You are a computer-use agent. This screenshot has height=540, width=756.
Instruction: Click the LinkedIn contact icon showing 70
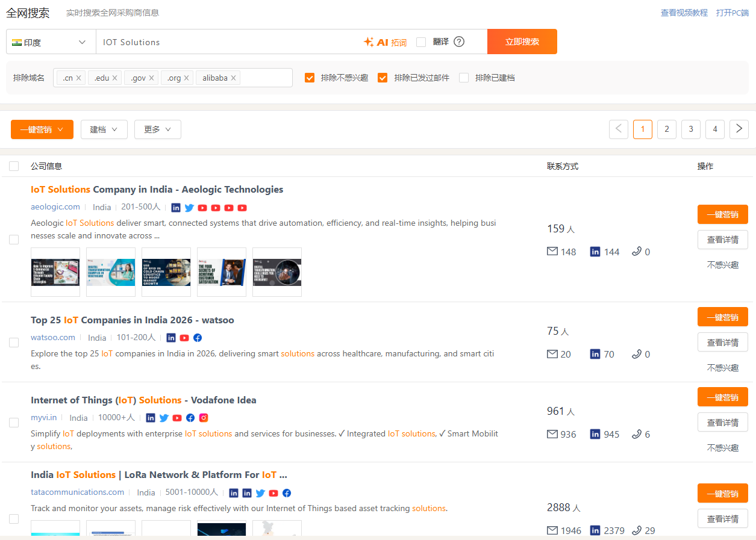coord(595,354)
